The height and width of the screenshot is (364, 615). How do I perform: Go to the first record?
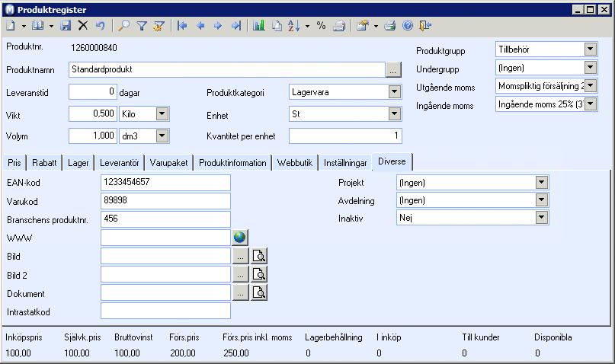182,26
